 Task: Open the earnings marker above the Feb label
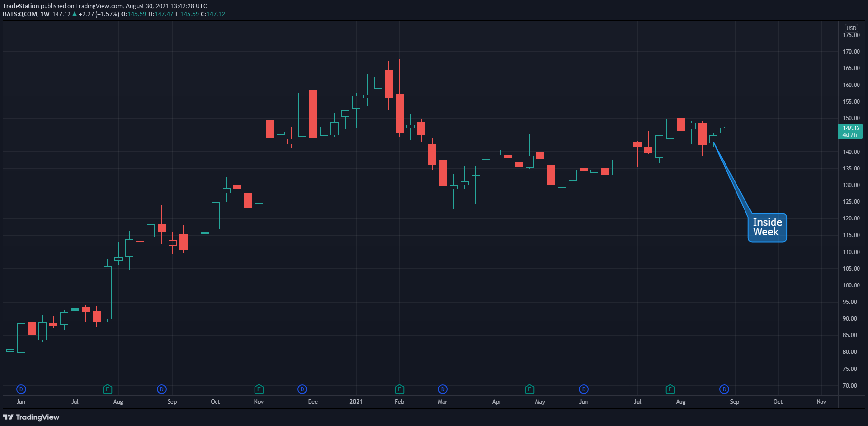(399, 389)
